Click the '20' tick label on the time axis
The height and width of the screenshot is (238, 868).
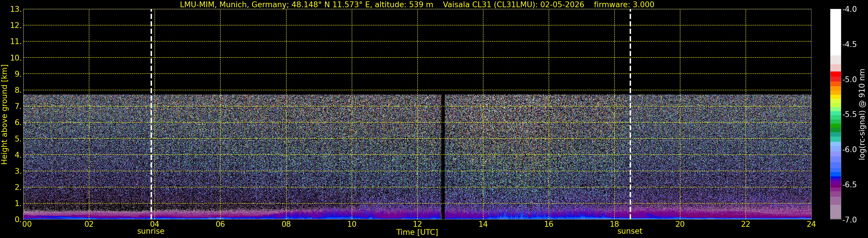[x=680, y=224]
